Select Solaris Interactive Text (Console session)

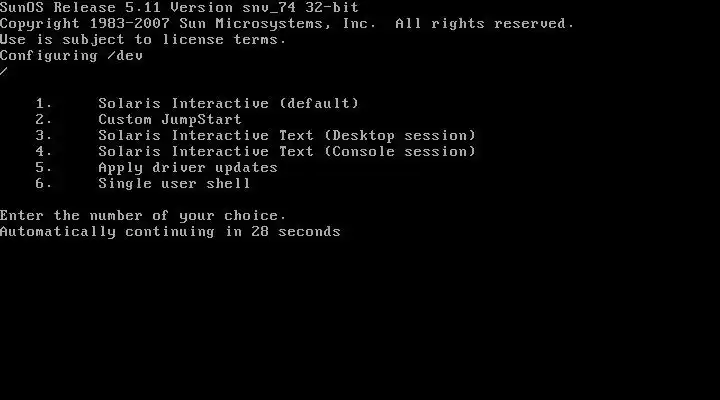click(x=287, y=152)
